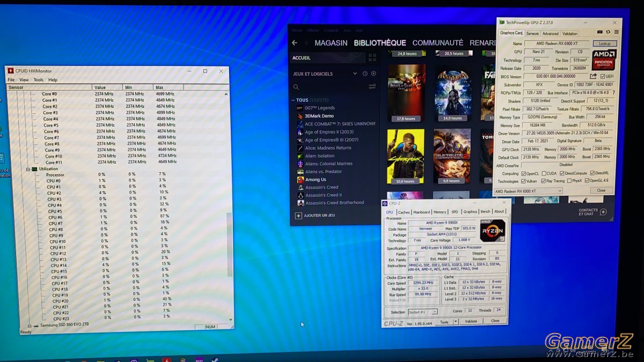Viewport: 644px width, 362px height.
Task: Click the BIOS export share icon in GPU-Z
Action: click(594, 76)
